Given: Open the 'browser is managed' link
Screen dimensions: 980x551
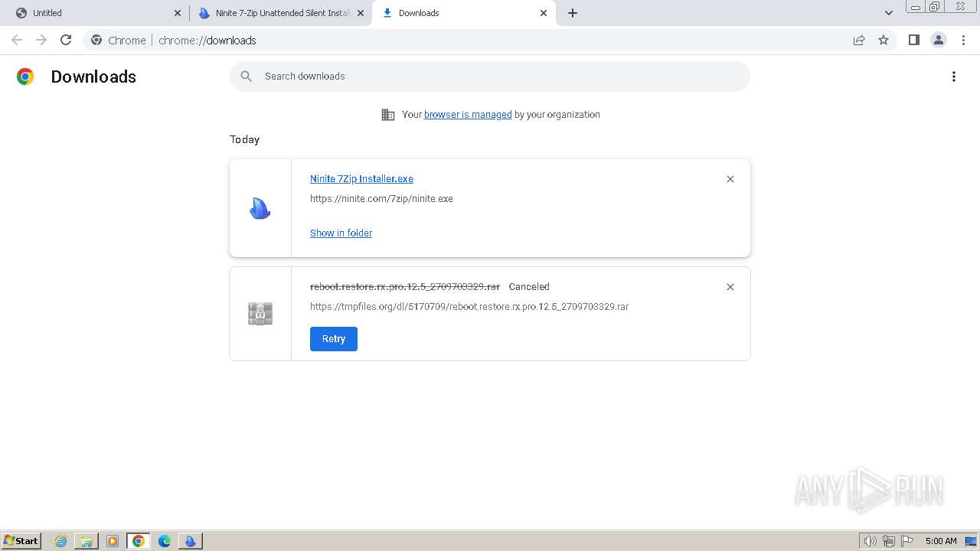Looking at the screenshot, I should (x=468, y=115).
